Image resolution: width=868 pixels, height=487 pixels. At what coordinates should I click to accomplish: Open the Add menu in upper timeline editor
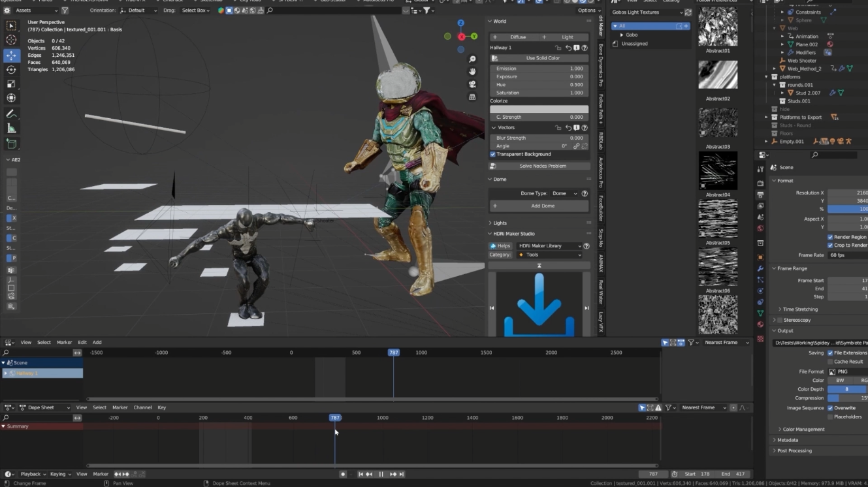97,342
